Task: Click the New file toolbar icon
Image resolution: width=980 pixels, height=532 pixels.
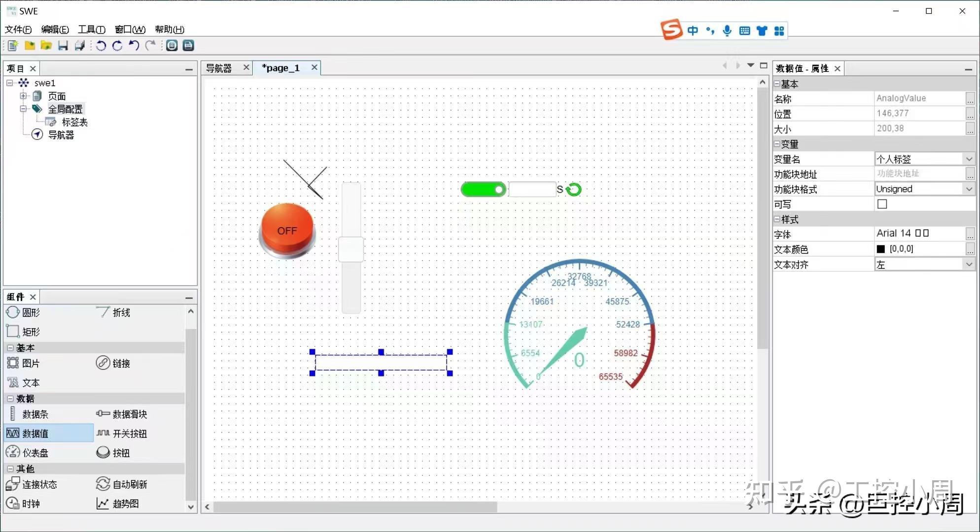Action: [x=13, y=46]
